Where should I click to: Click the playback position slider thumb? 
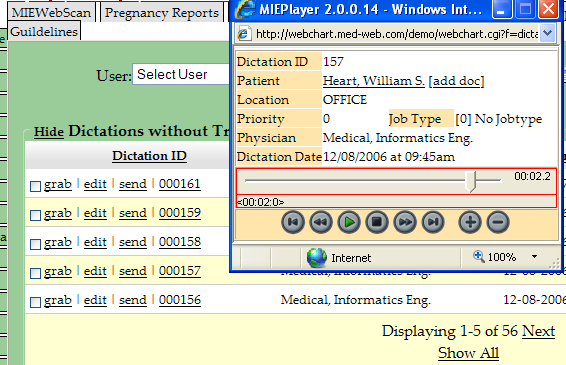pyautogui.click(x=470, y=182)
